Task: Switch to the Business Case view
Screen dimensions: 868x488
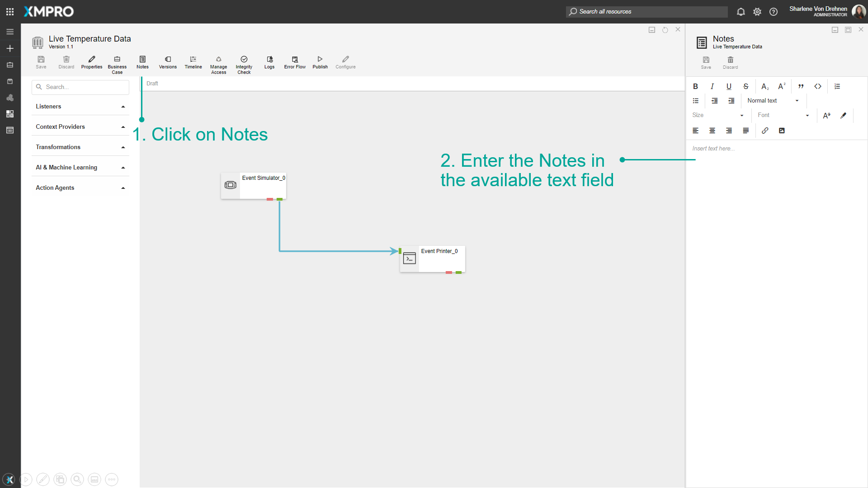Action: pos(117,63)
